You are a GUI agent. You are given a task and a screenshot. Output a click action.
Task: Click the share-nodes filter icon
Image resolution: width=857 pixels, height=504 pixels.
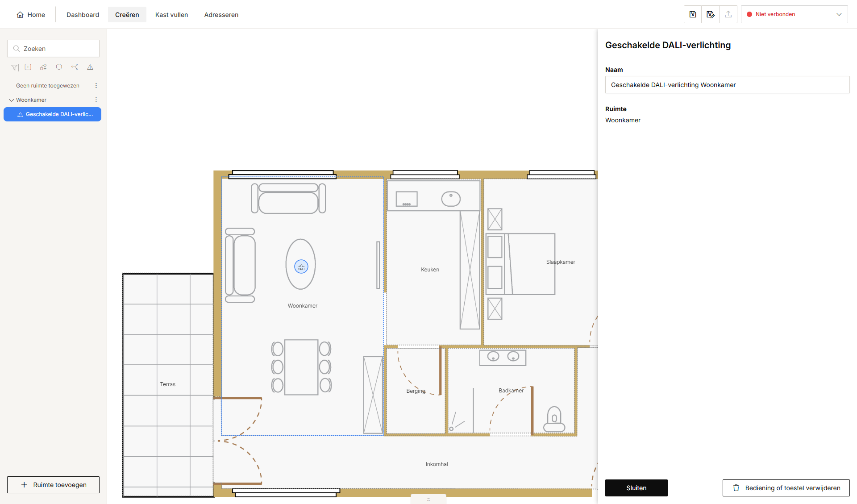point(75,67)
